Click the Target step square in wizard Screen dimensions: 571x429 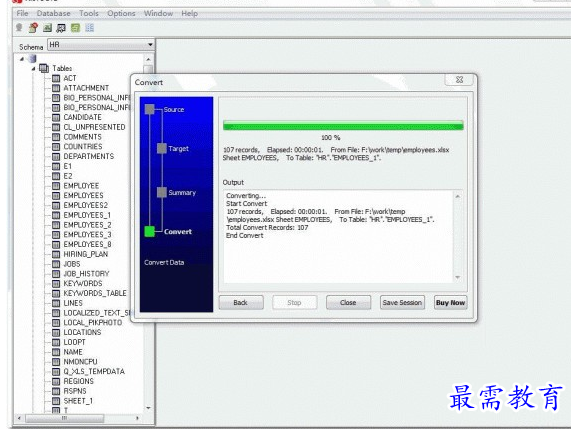point(162,149)
